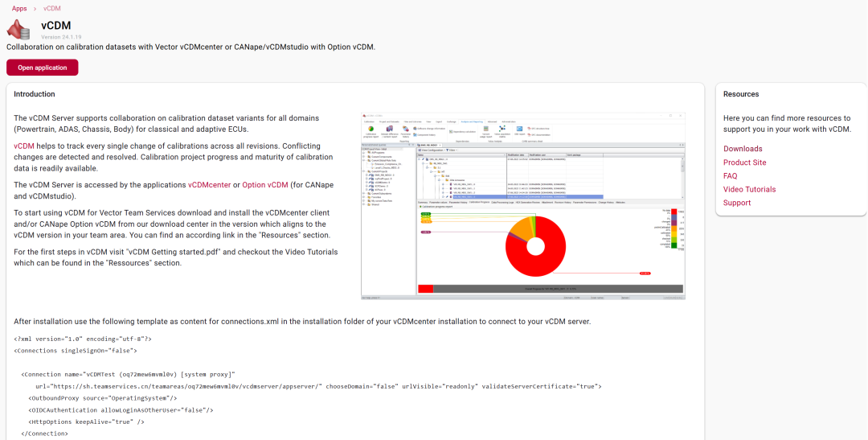Click the Dataset difference report ribbon icon
The width and height of the screenshot is (868, 440).
tap(390, 129)
